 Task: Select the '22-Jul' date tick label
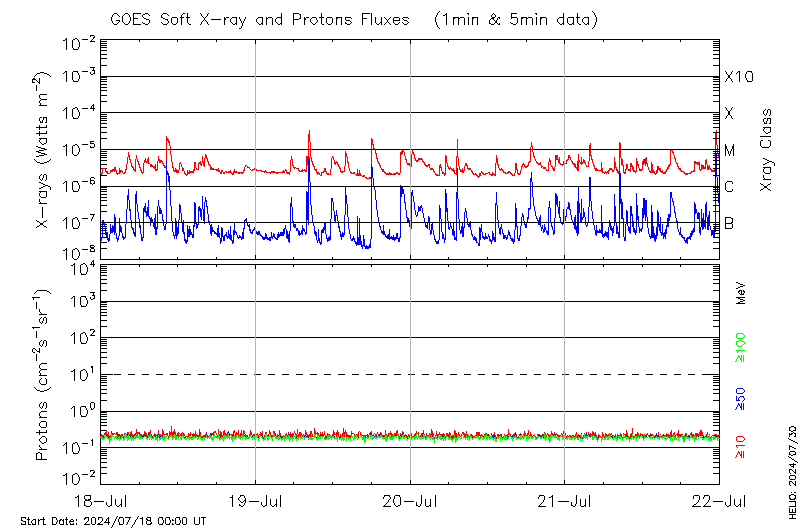coord(719,500)
